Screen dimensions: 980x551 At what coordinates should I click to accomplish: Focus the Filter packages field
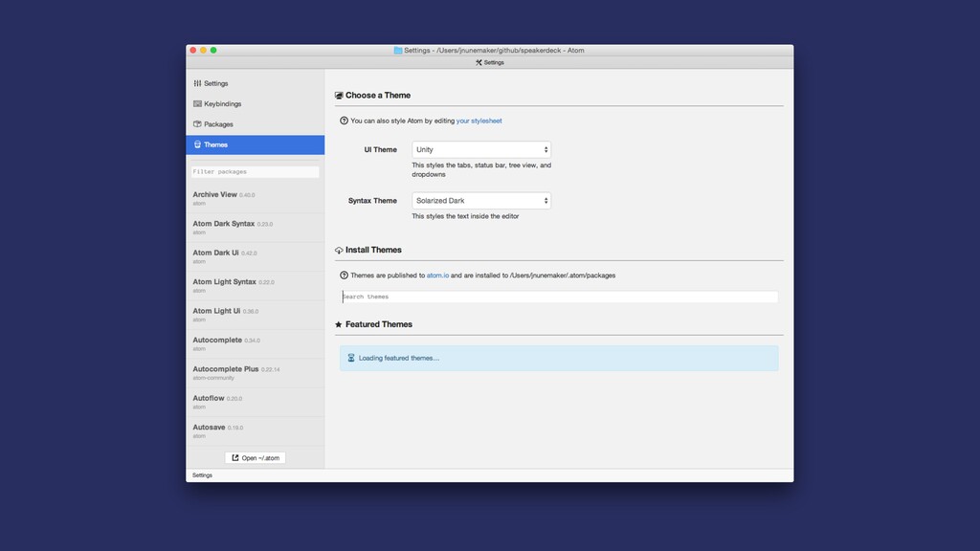255,172
